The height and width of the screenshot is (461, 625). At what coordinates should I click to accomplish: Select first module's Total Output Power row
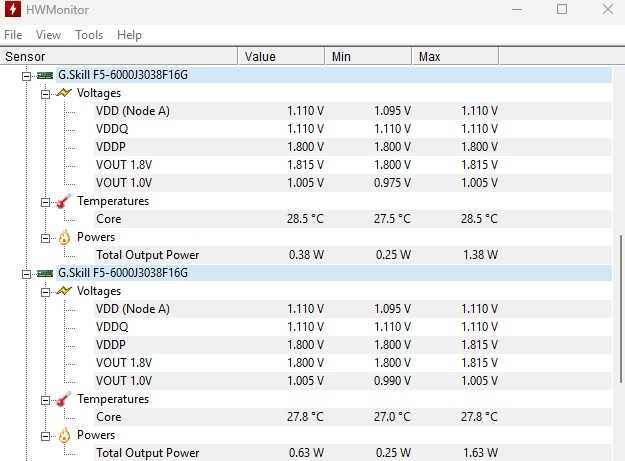coord(352,255)
